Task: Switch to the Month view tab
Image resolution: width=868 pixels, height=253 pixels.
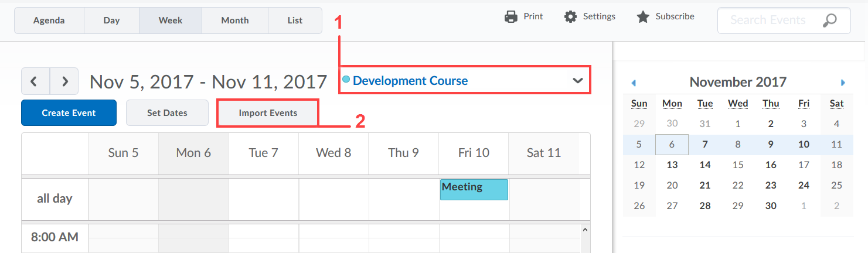Action: [235, 20]
